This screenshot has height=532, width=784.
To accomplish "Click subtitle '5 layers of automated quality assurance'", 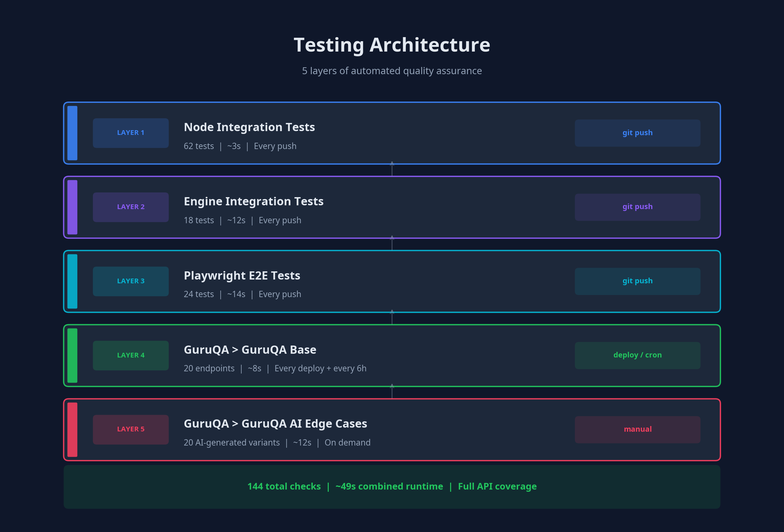I will click(x=392, y=71).
